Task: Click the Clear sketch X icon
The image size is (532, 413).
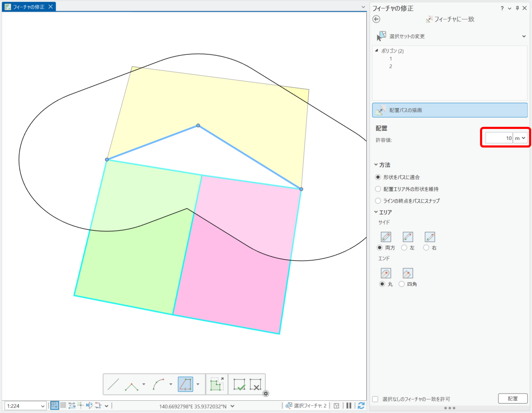Action: click(x=255, y=385)
